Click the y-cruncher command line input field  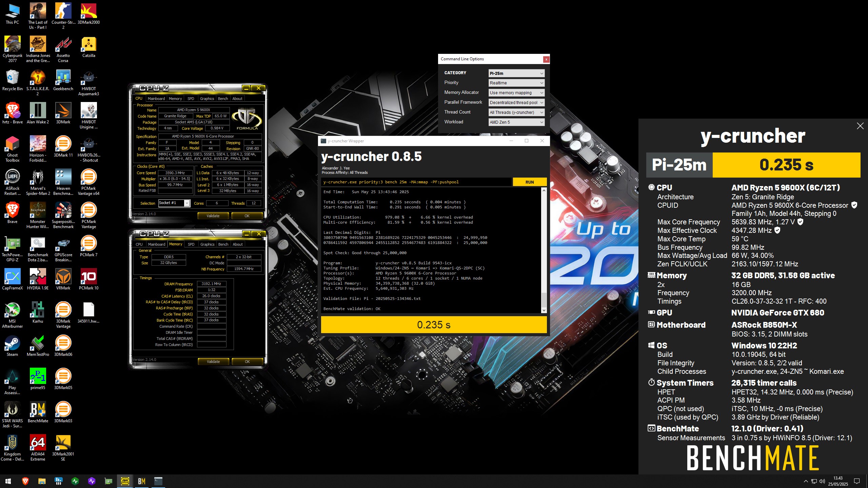coord(416,182)
